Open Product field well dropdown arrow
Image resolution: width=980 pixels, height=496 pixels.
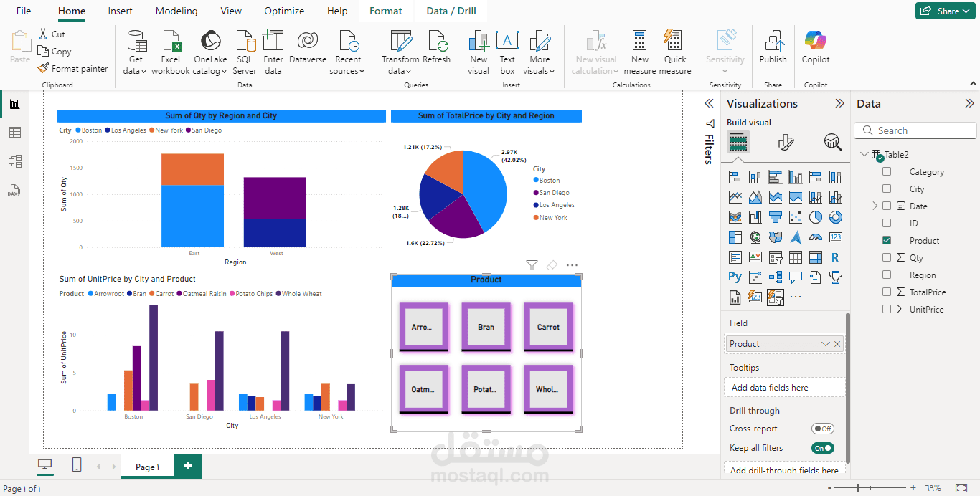[826, 344]
